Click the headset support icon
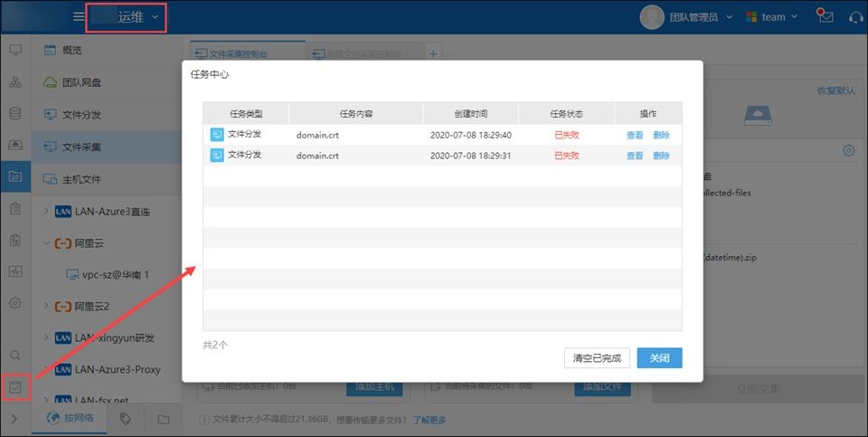The image size is (868, 437). coord(855,17)
